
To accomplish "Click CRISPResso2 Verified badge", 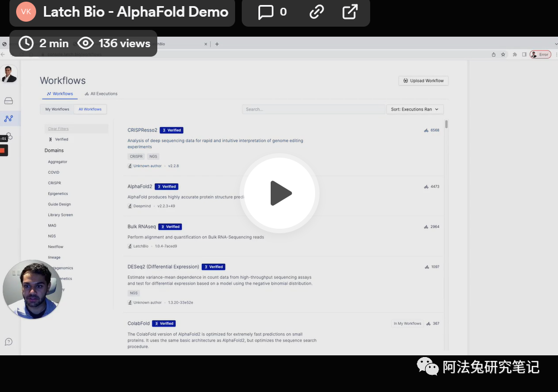I will pos(172,130).
